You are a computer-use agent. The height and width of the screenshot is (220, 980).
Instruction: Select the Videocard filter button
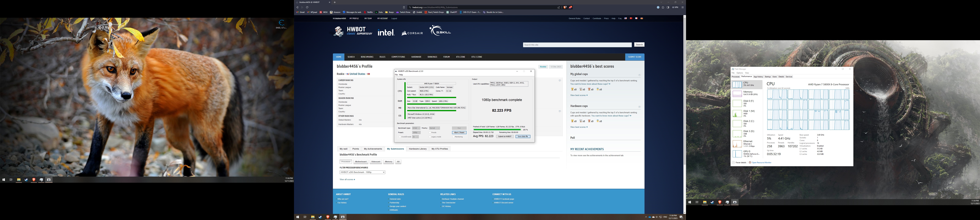coord(376,162)
